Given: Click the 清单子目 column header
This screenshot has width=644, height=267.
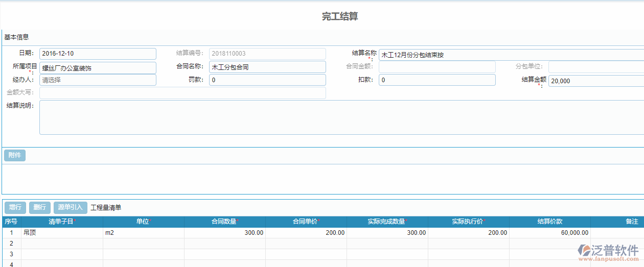Looking at the screenshot, I should pos(62,222).
